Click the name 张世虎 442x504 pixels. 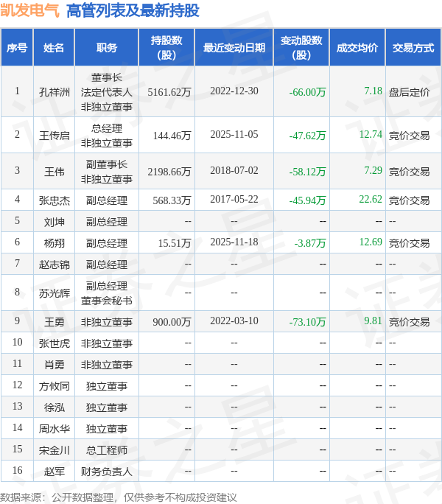pos(54,343)
